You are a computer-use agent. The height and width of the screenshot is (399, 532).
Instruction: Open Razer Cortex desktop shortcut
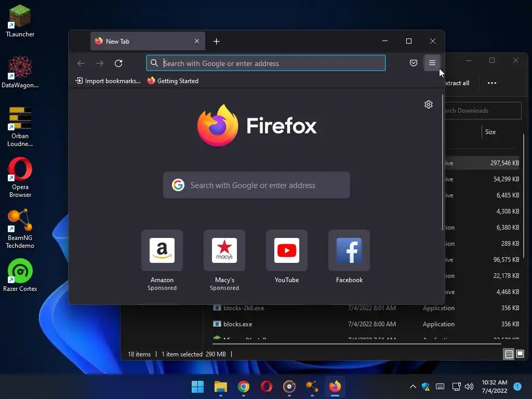[20, 275]
